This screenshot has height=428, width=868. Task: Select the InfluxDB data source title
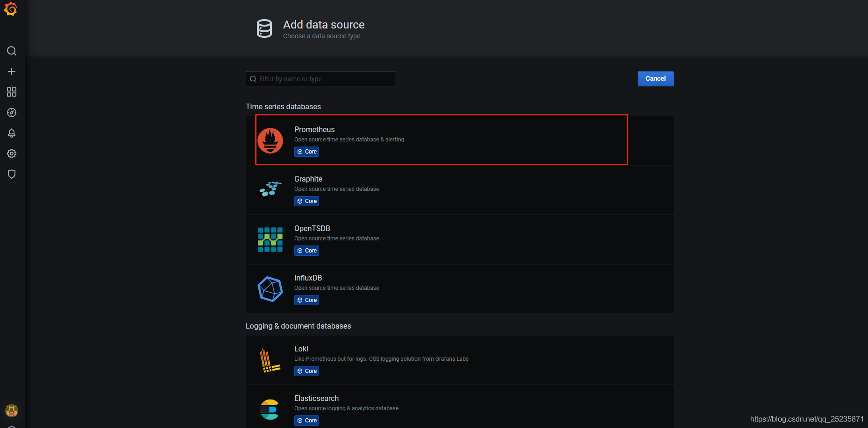click(308, 278)
